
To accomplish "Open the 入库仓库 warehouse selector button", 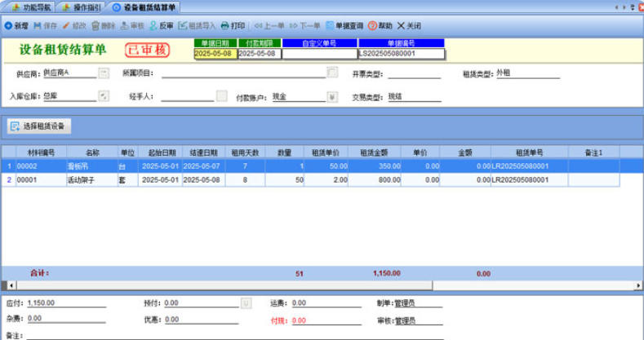I will coord(103,96).
